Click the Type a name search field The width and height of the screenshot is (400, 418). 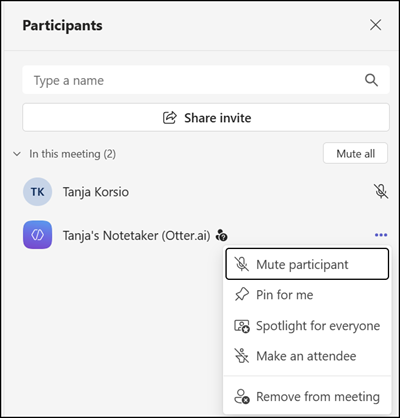click(206, 80)
